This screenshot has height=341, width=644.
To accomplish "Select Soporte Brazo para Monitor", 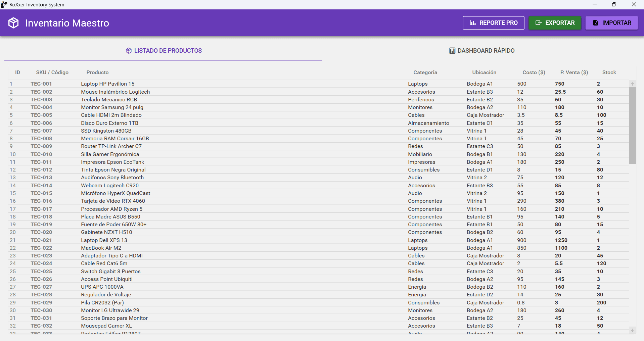I will coord(114,318).
